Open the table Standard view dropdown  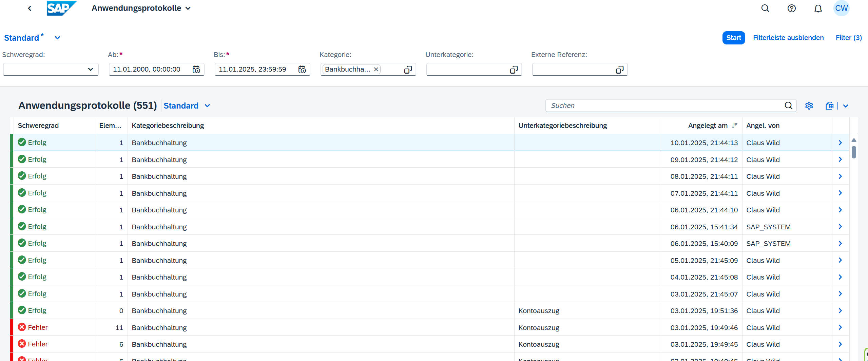207,106
